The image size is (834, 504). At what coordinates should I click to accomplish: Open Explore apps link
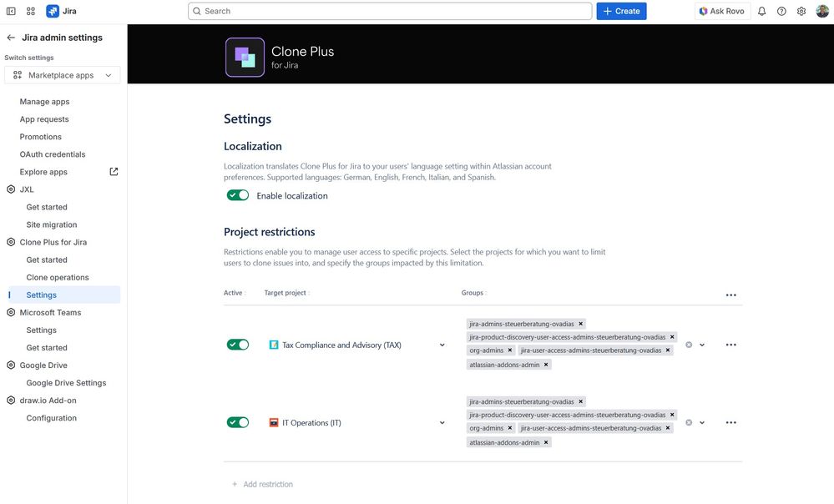tap(43, 172)
